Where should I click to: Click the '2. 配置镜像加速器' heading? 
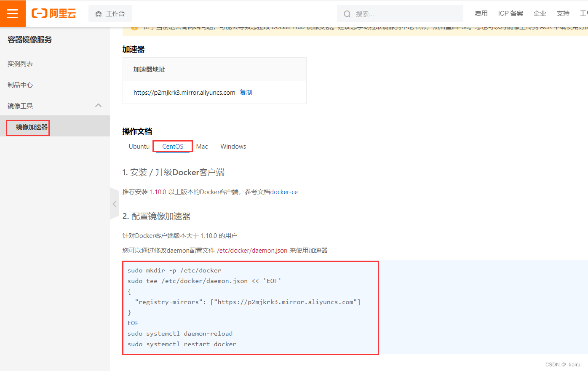tap(156, 216)
